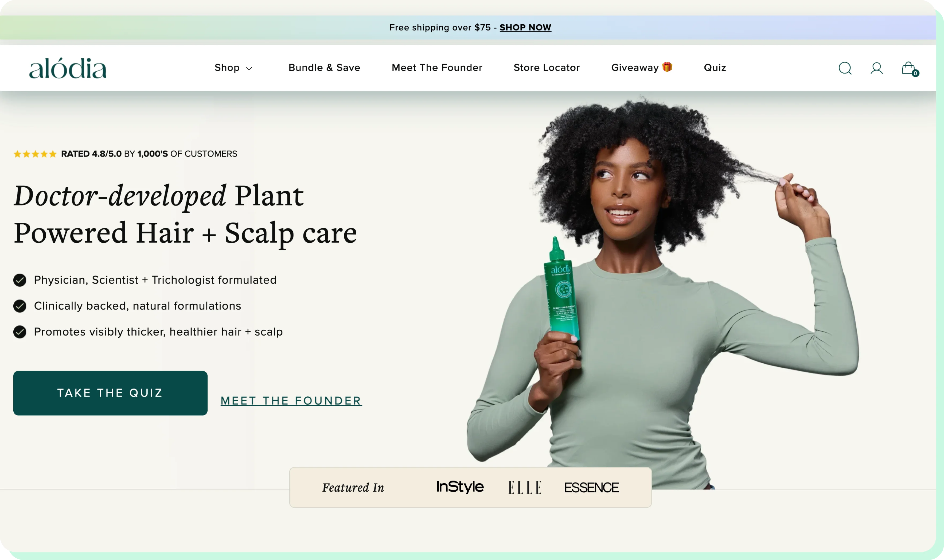Click SHOP NOW in the shipping banner
Screen dimensions: 944x560
click(525, 28)
